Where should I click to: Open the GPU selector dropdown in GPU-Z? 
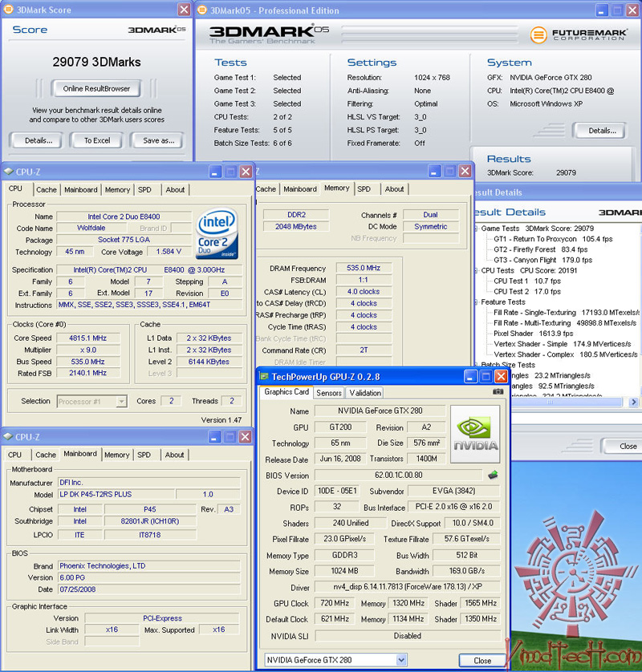tap(401, 660)
